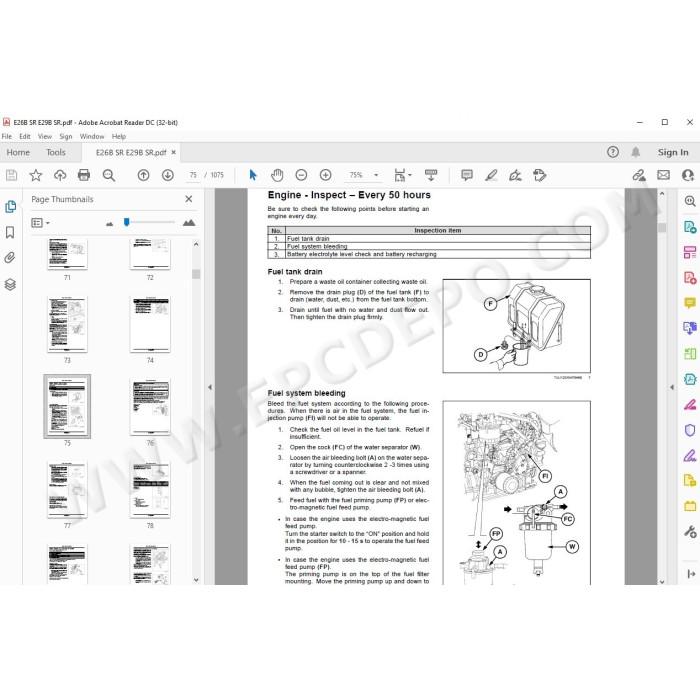Open fit page options icon
Viewport: 700px width, 700px height.
[x=403, y=175]
